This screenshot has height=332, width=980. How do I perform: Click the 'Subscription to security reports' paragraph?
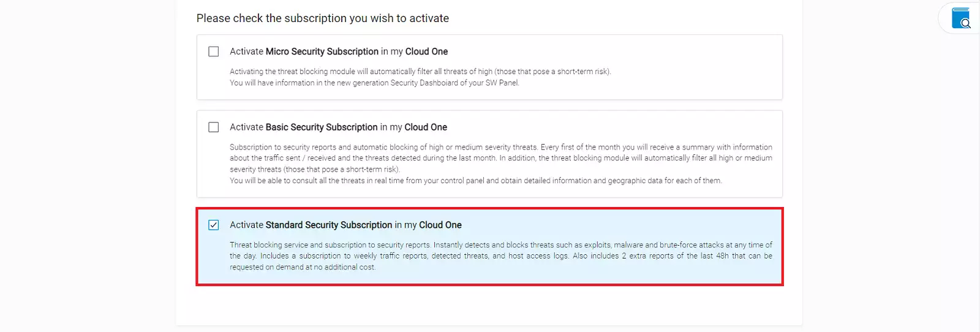(x=500, y=158)
